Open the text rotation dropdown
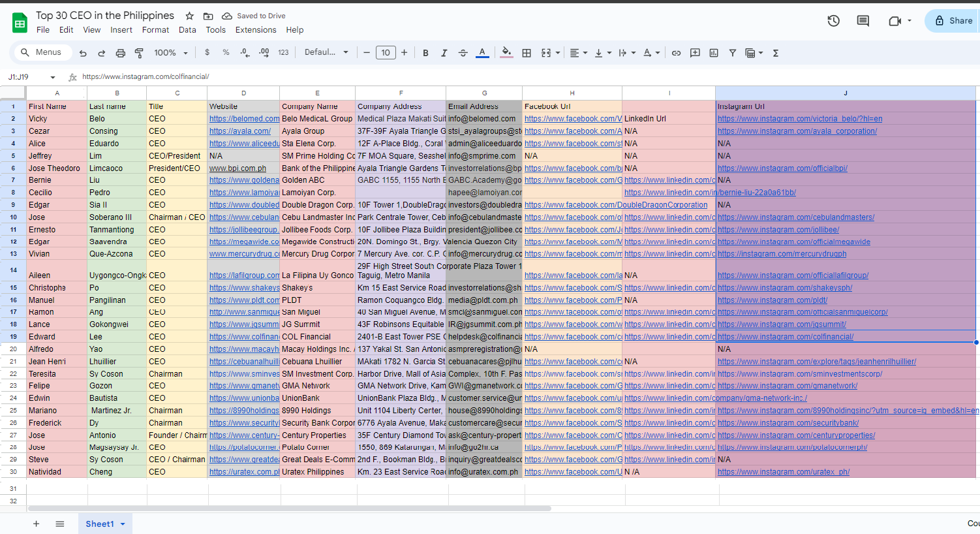This screenshot has width=980, height=534. (651, 53)
